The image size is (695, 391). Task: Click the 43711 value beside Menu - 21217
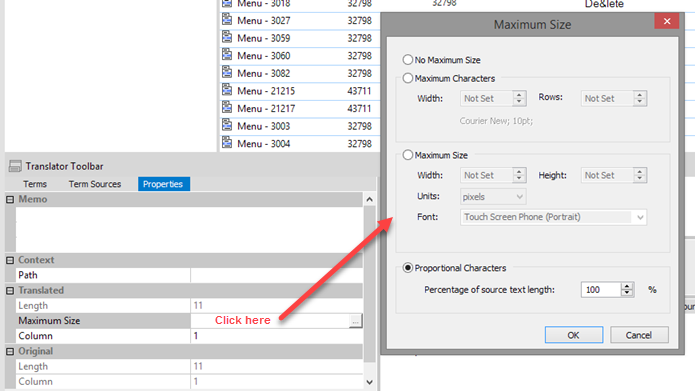[359, 109]
